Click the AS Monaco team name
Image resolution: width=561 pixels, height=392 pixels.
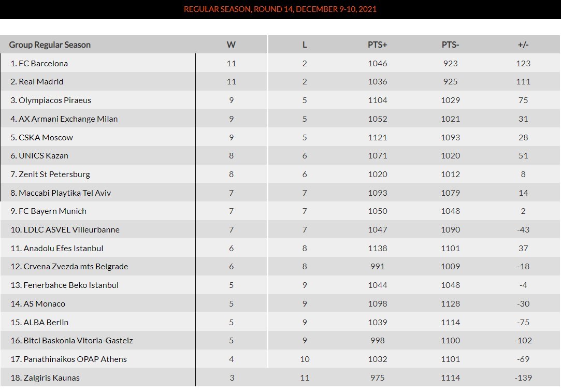coord(44,303)
